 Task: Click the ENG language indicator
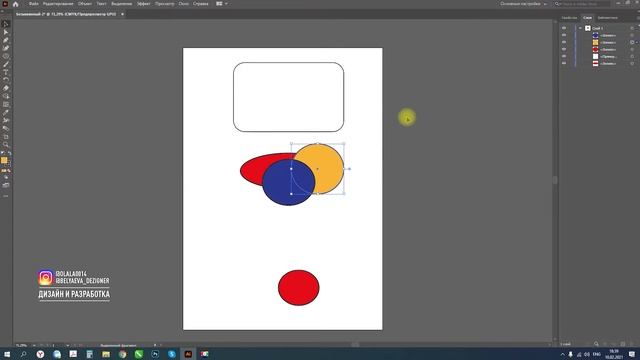coord(597,354)
